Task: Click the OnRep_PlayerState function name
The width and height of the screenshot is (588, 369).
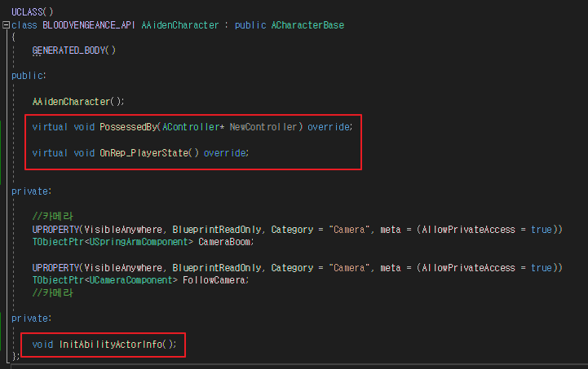Action: 144,153
